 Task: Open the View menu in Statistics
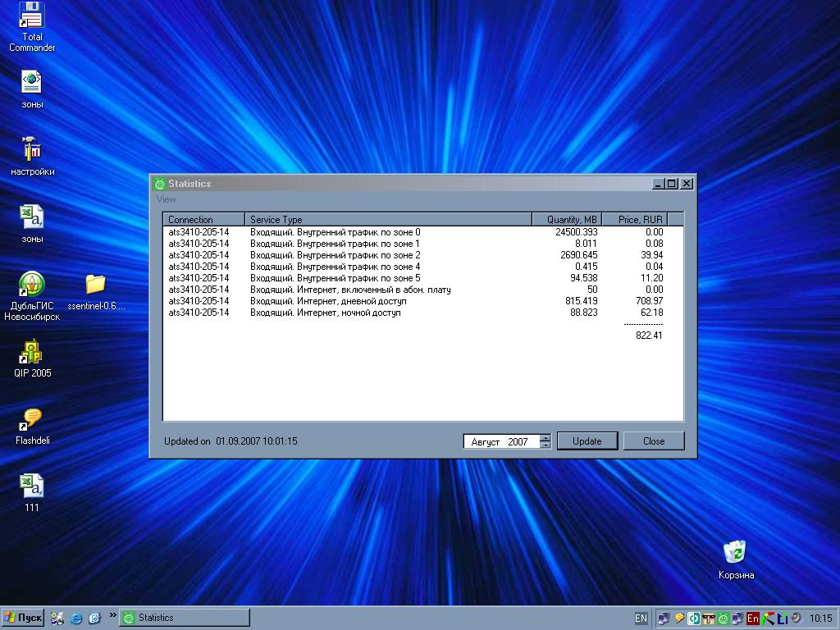point(167,199)
